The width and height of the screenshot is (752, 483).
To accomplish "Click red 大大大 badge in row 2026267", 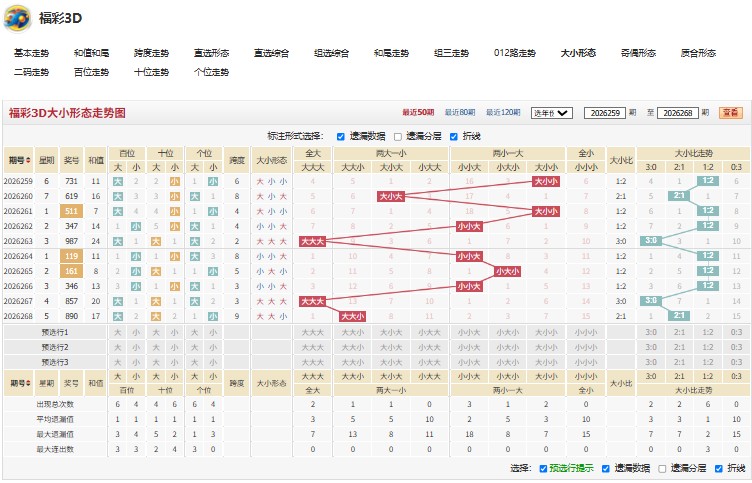I will tap(312, 301).
